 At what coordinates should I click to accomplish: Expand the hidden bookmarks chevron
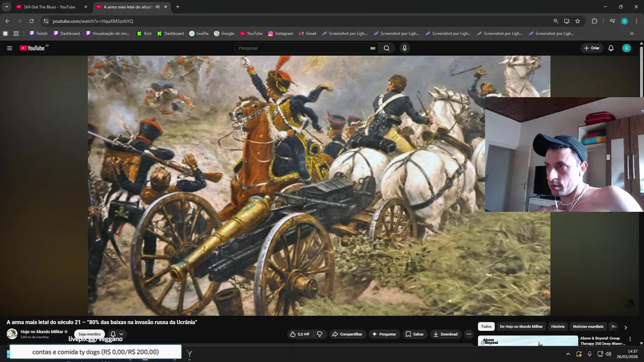(632, 34)
